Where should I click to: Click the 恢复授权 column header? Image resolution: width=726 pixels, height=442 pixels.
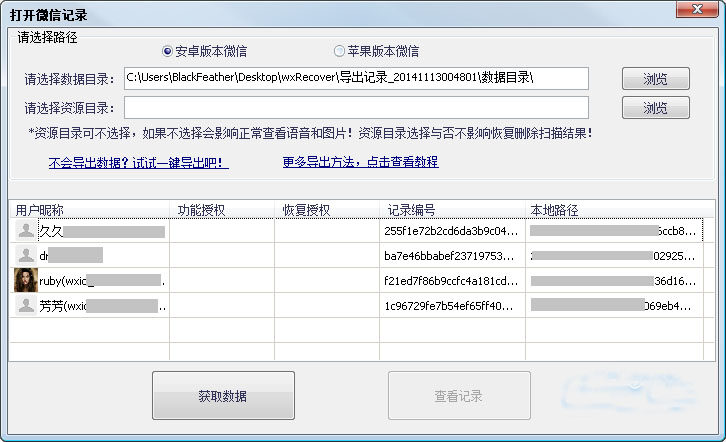327,210
